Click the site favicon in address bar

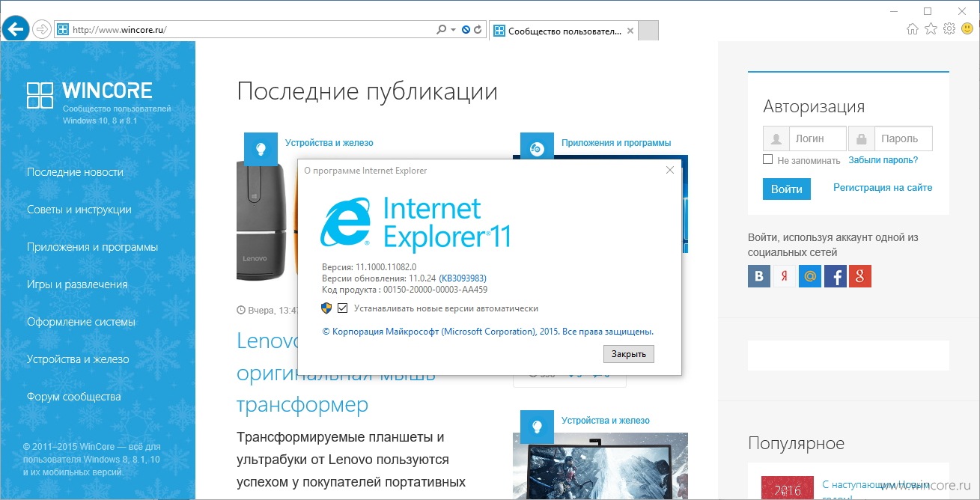[x=64, y=30]
